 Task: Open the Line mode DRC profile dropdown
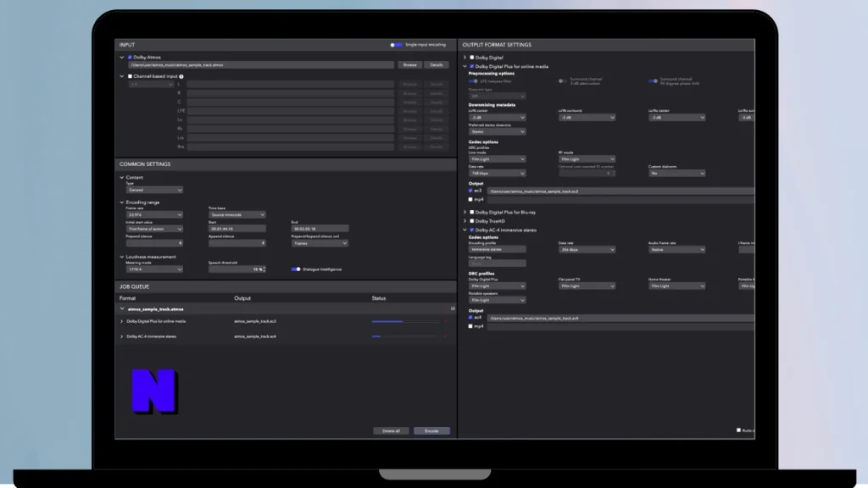[x=497, y=159]
